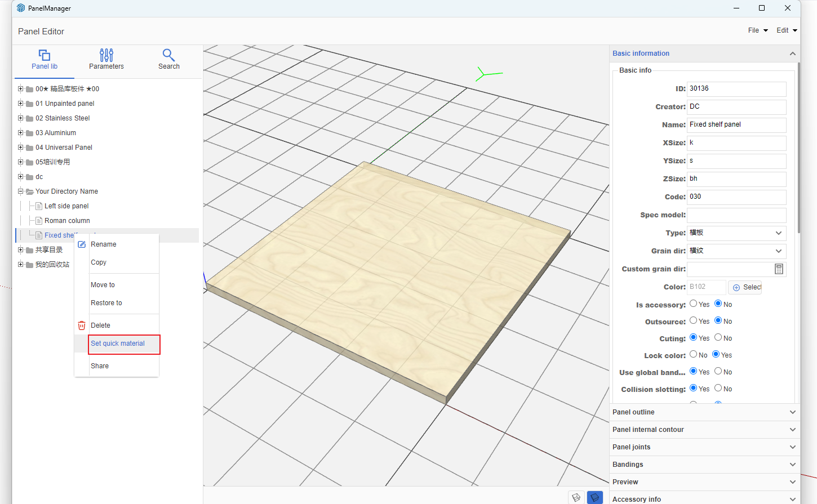Click into the Name input field
This screenshot has height=504, width=817.
coord(736,125)
